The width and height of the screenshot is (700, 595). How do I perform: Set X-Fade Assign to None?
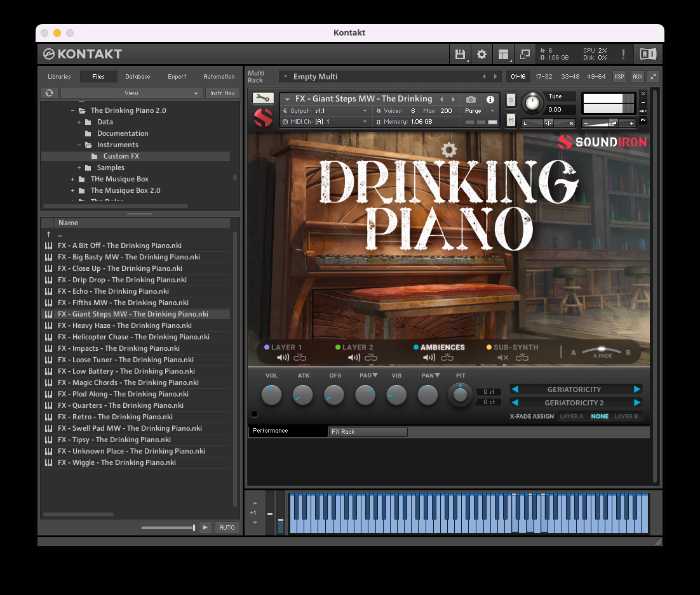(599, 416)
